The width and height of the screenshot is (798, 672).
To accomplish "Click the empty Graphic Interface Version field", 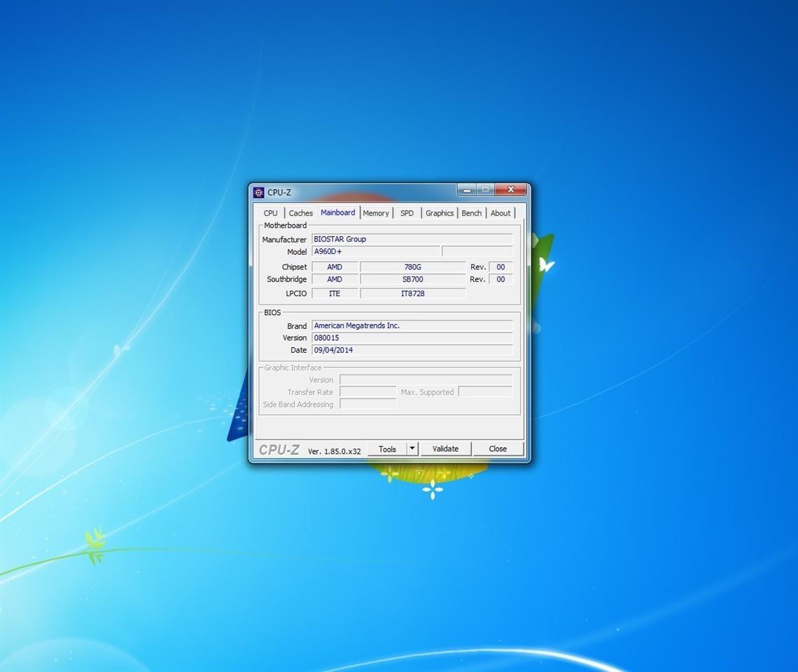I will tap(426, 380).
